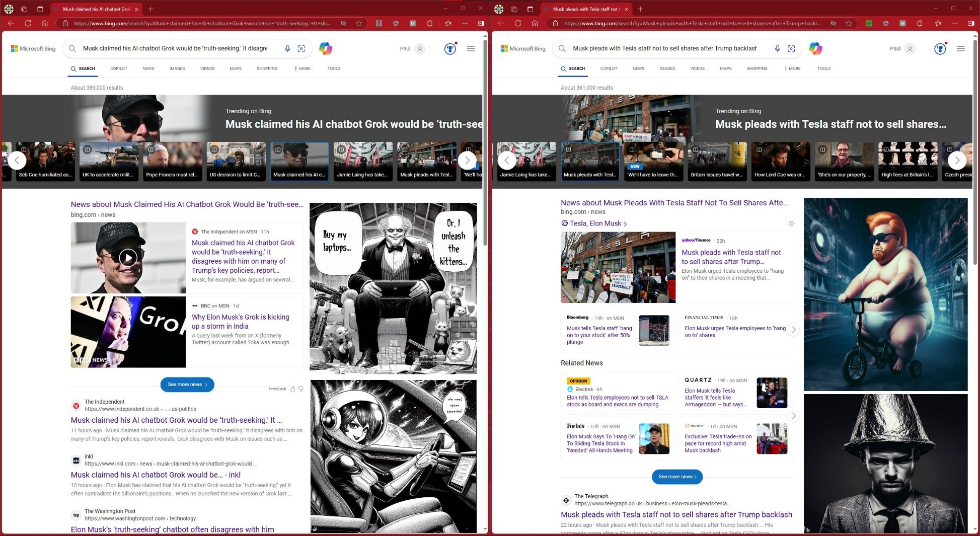Open Rewards trophy icon in left Bing page
The image size is (980, 536).
450,49
